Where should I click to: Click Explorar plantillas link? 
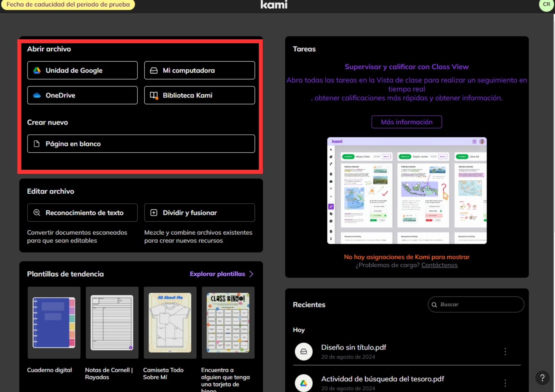click(x=217, y=274)
